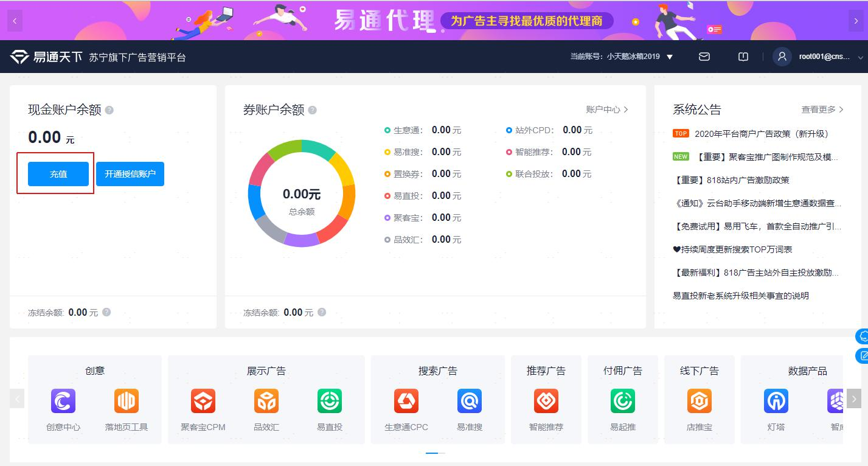868x466 pixels.
Task: Click help icon next to cash 冻结余额
Action: click(106, 312)
